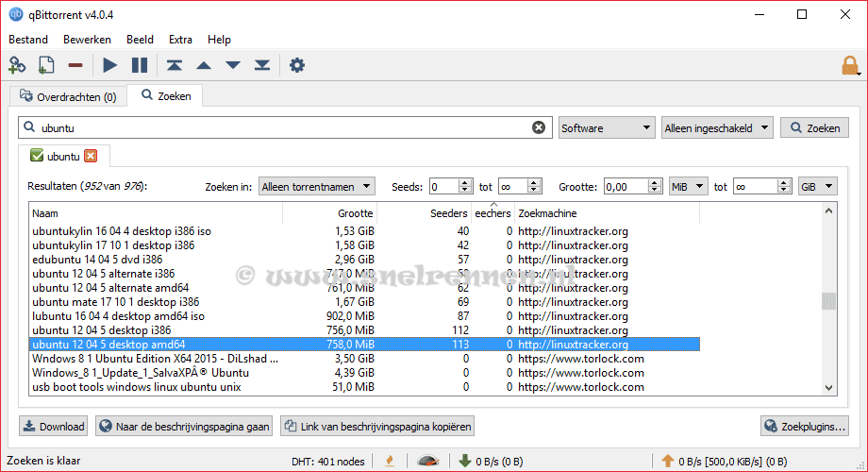Click the connection status flame icon

390,461
